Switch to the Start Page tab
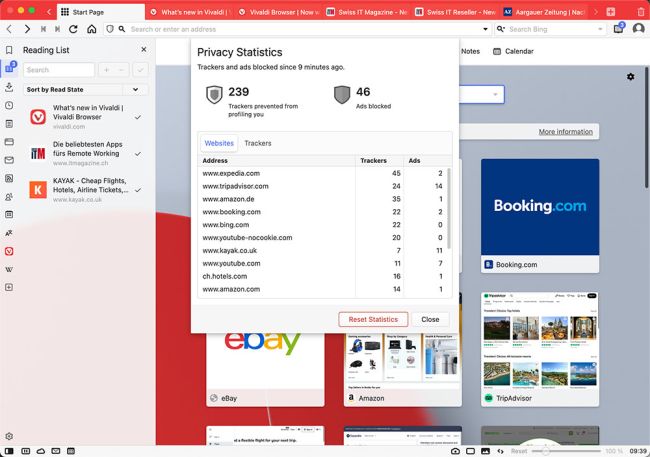Image resolution: width=650 pixels, height=457 pixels. pyautogui.click(x=101, y=12)
